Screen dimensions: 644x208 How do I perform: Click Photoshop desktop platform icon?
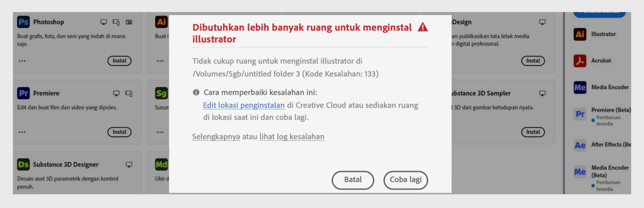click(x=104, y=22)
